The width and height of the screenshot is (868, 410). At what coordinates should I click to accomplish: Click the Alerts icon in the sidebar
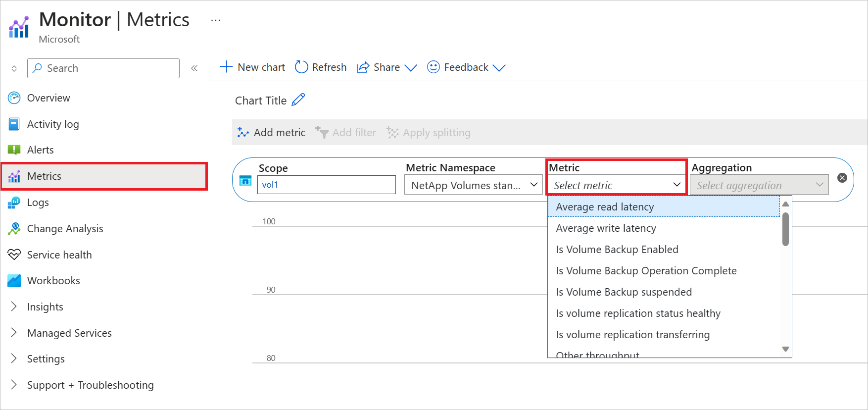coord(14,150)
